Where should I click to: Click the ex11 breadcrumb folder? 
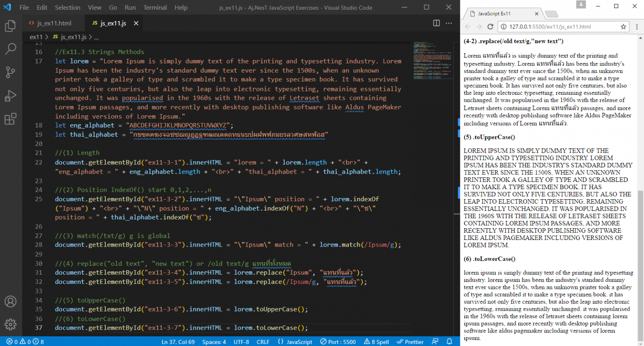(36, 37)
